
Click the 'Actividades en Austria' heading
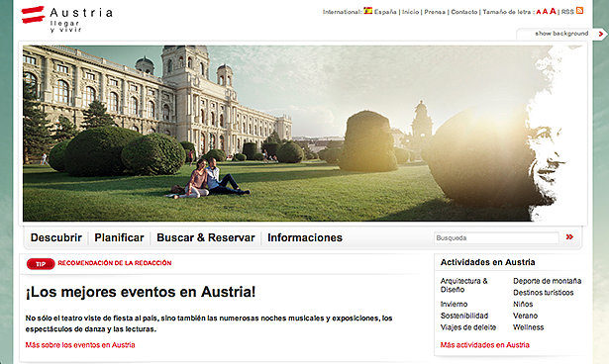pyautogui.click(x=487, y=262)
